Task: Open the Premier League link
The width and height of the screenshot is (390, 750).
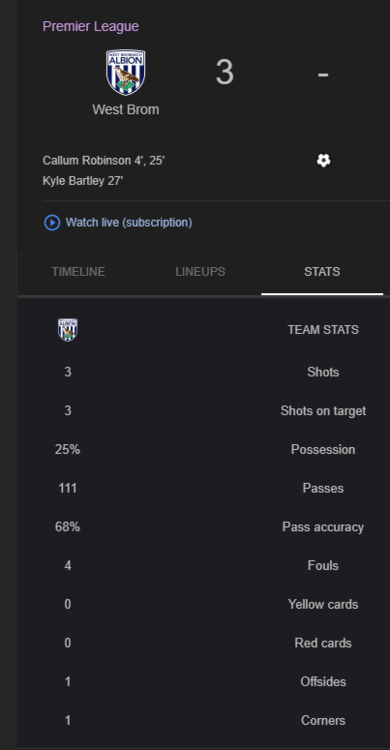Action: [x=90, y=26]
